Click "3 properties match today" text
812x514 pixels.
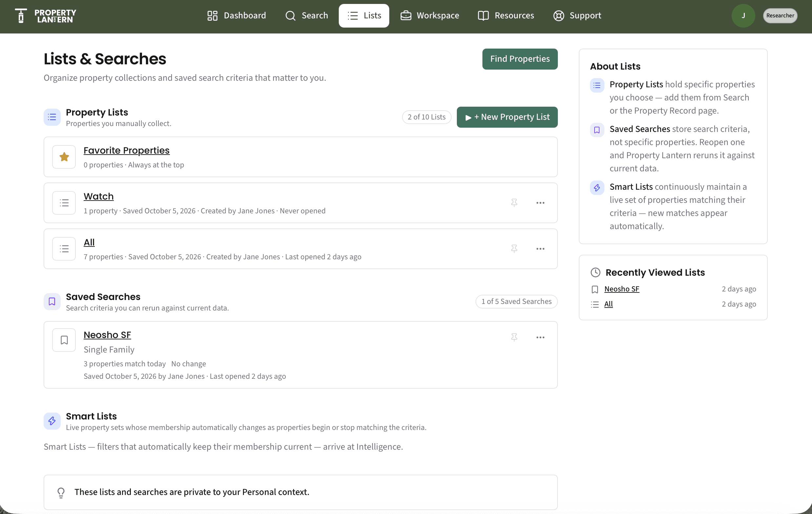tap(125, 364)
